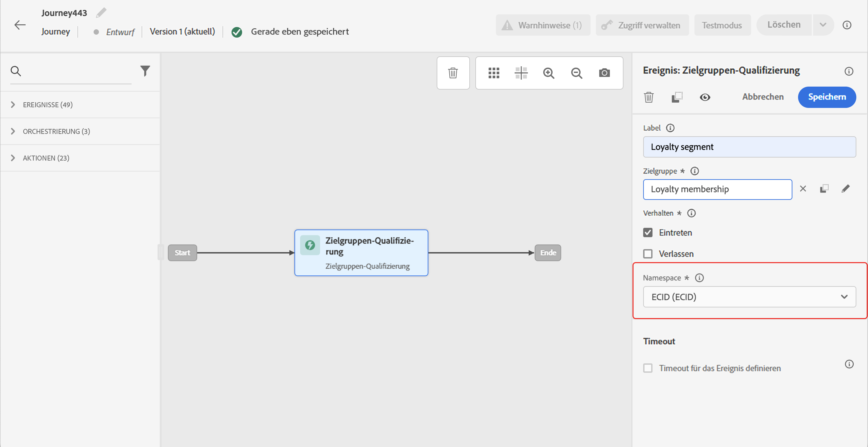Toggle read-only eye icon in event panel
Image resolution: width=868 pixels, height=447 pixels.
(705, 97)
